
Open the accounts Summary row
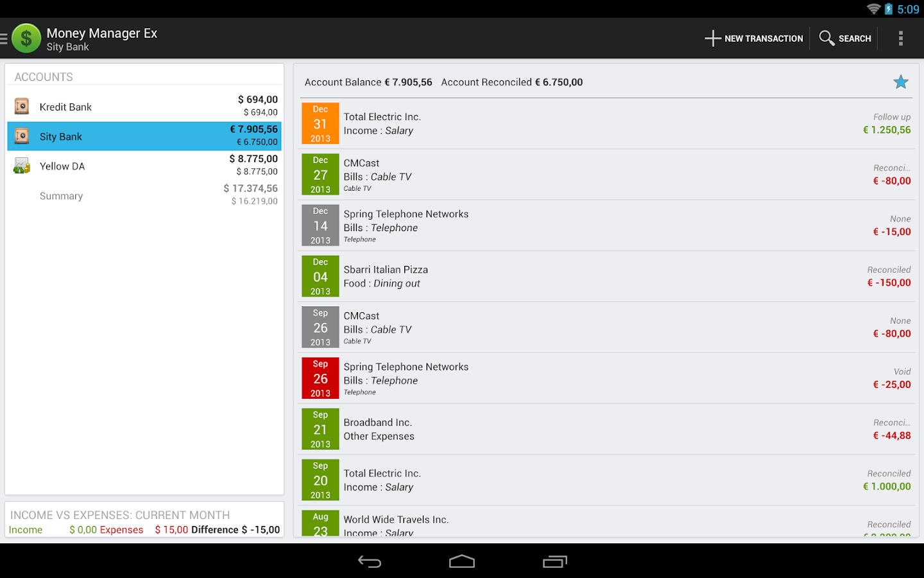click(x=144, y=195)
